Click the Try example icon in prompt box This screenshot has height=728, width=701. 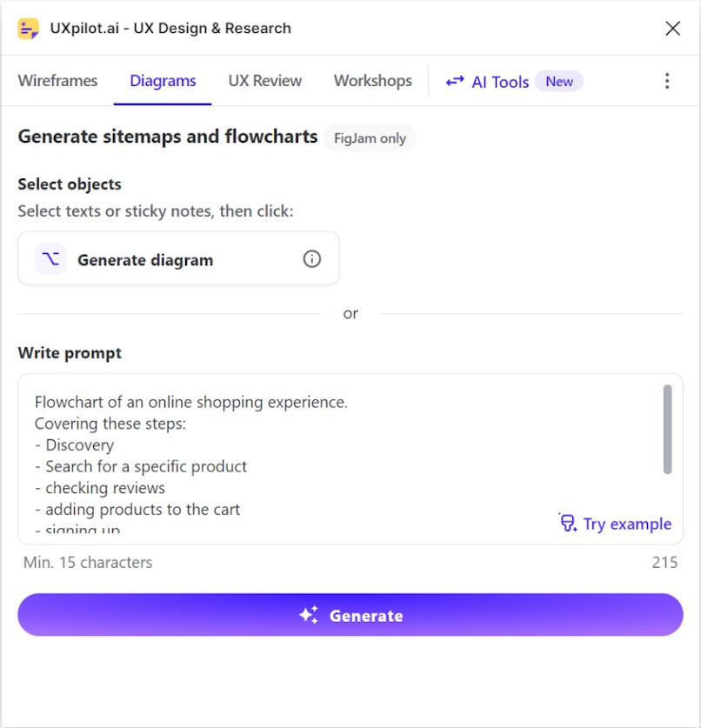[x=568, y=523]
